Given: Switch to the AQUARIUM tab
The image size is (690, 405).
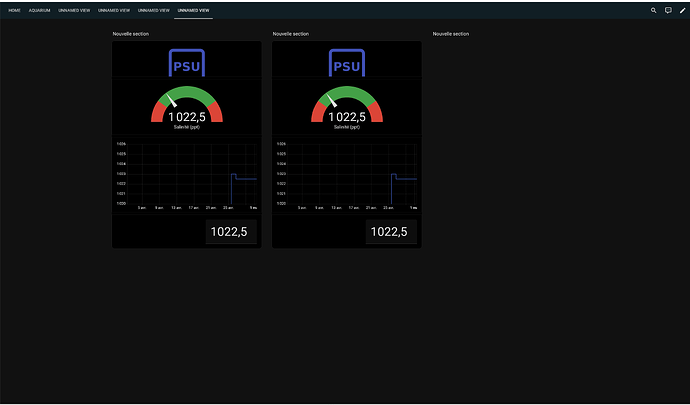Looking at the screenshot, I should [40, 10].
